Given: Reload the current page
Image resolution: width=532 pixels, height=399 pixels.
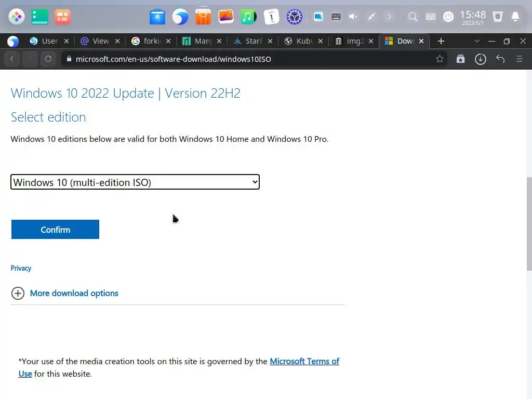Looking at the screenshot, I should point(48,59).
